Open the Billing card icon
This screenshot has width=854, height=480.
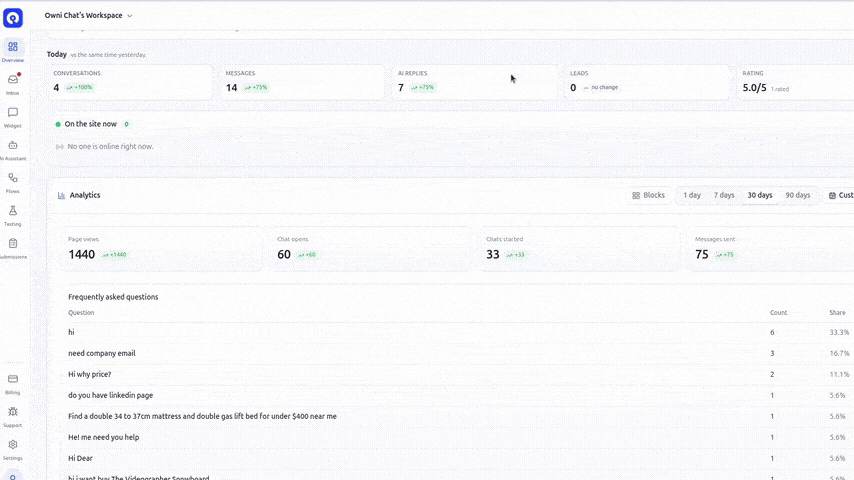pyautogui.click(x=13, y=379)
